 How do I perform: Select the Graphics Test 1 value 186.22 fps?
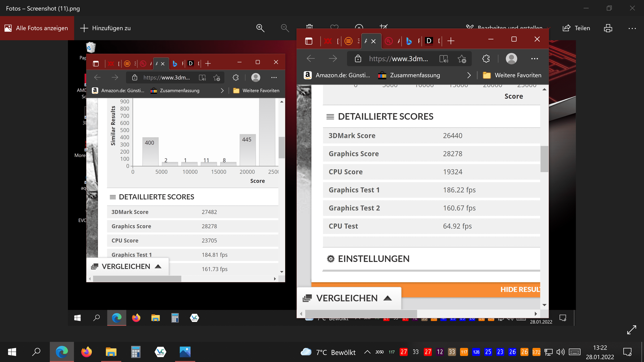pos(459,190)
